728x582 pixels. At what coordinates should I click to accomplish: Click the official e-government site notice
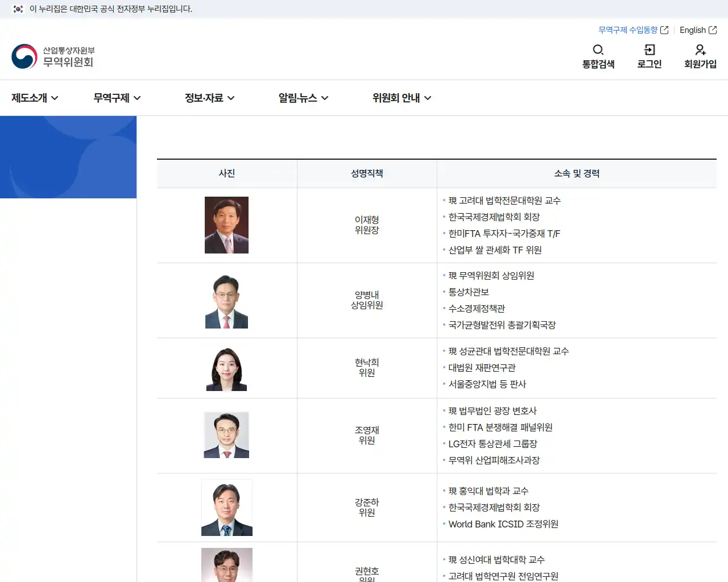coord(111,9)
